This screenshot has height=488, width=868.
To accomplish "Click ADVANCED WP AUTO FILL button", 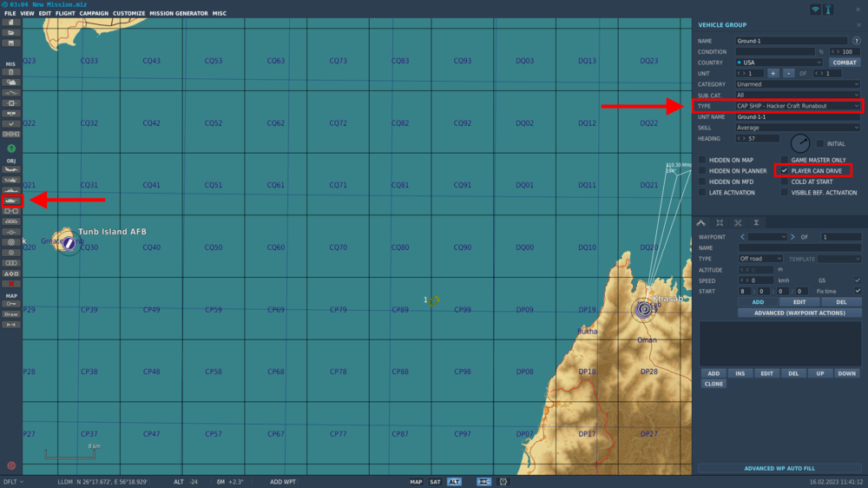I will coord(779,469).
